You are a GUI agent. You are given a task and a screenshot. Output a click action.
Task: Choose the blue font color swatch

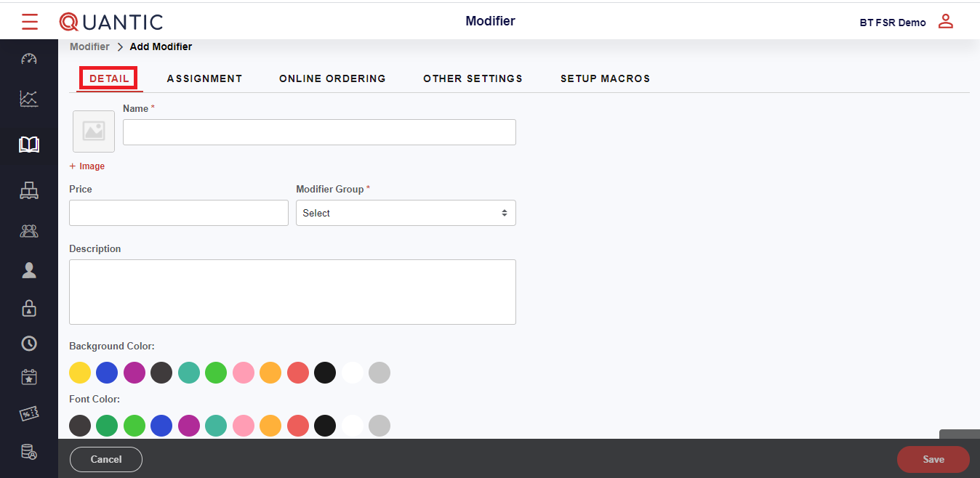pos(161,426)
